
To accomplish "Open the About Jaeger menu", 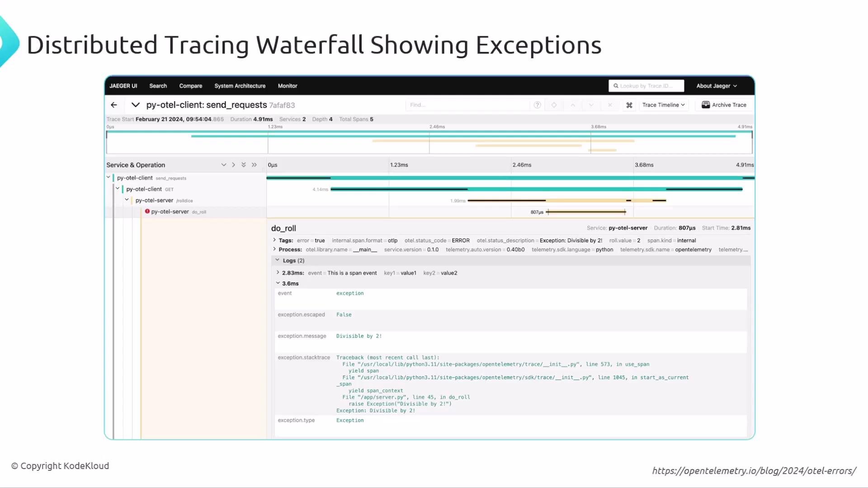I will [717, 86].
